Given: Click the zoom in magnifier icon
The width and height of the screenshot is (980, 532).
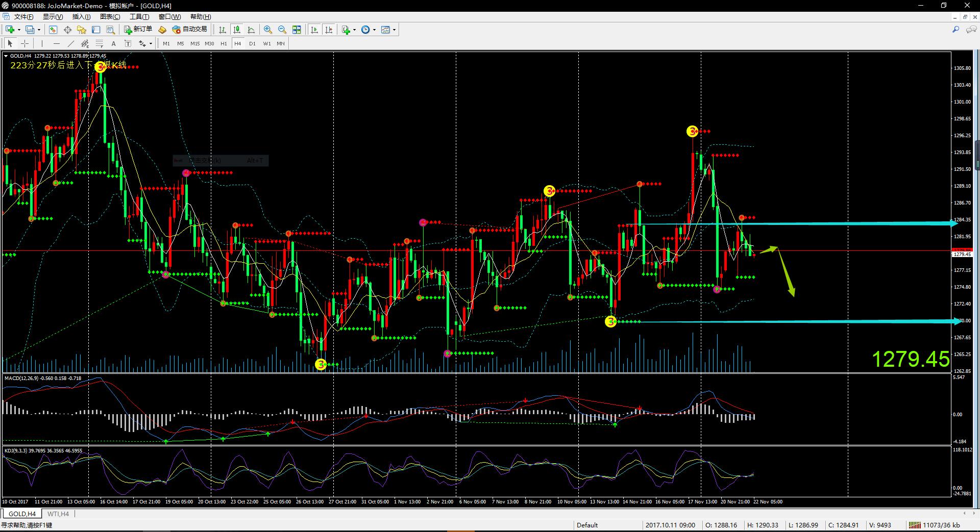Looking at the screenshot, I should pos(268,30).
